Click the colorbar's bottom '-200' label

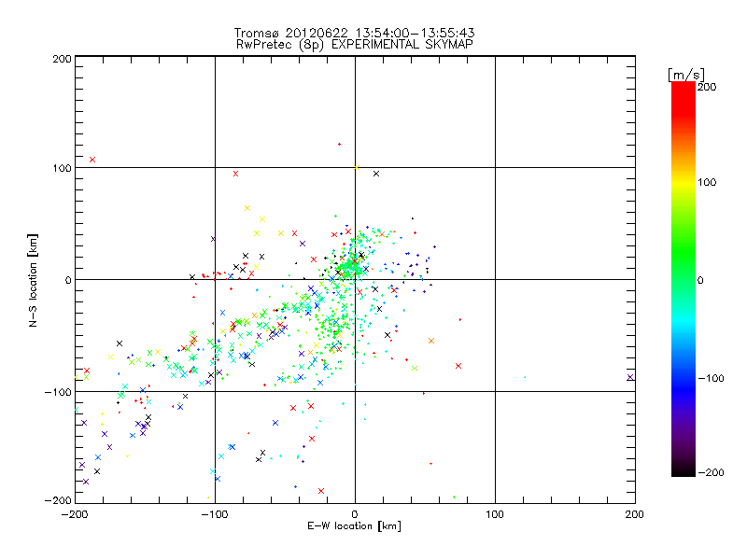coord(711,472)
